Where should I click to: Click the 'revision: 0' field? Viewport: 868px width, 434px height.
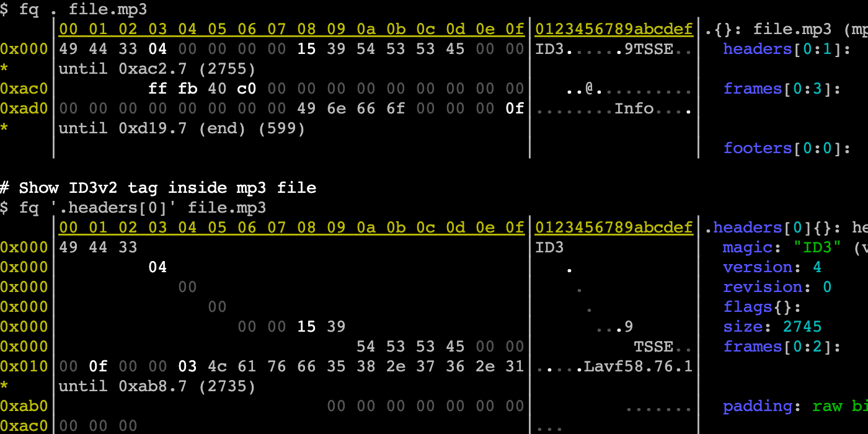coord(777,287)
